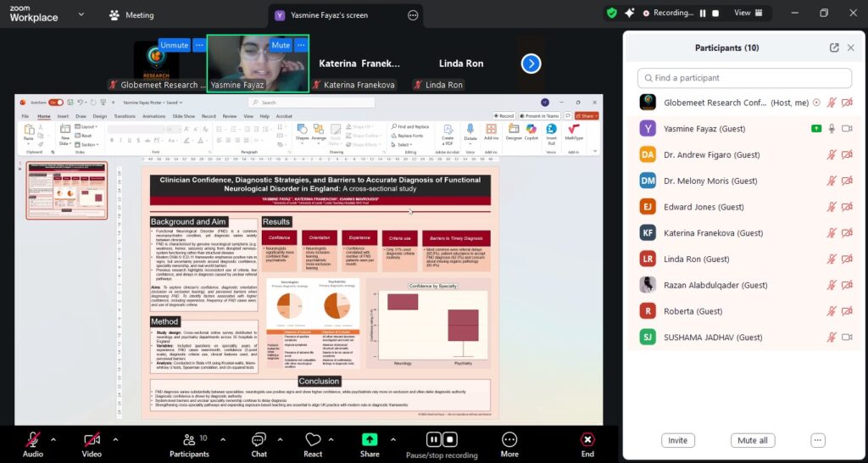Screen dimensions: 868x463
Task: Click the Pause/stop recording control
Action: (x=441, y=443)
